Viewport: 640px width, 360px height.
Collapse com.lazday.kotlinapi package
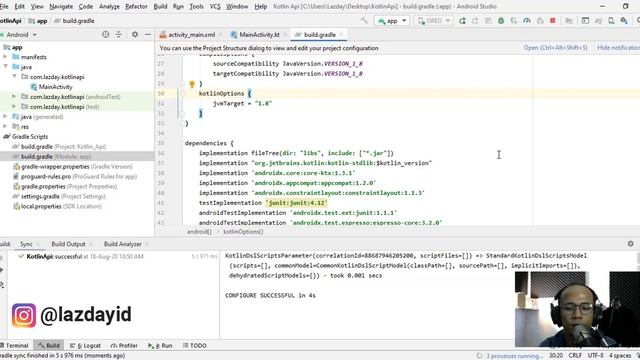(x=14, y=76)
